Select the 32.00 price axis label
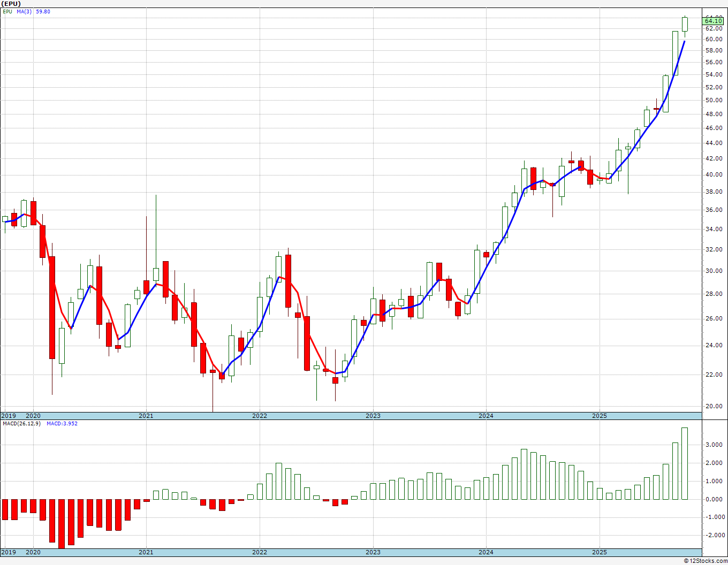 (714, 249)
